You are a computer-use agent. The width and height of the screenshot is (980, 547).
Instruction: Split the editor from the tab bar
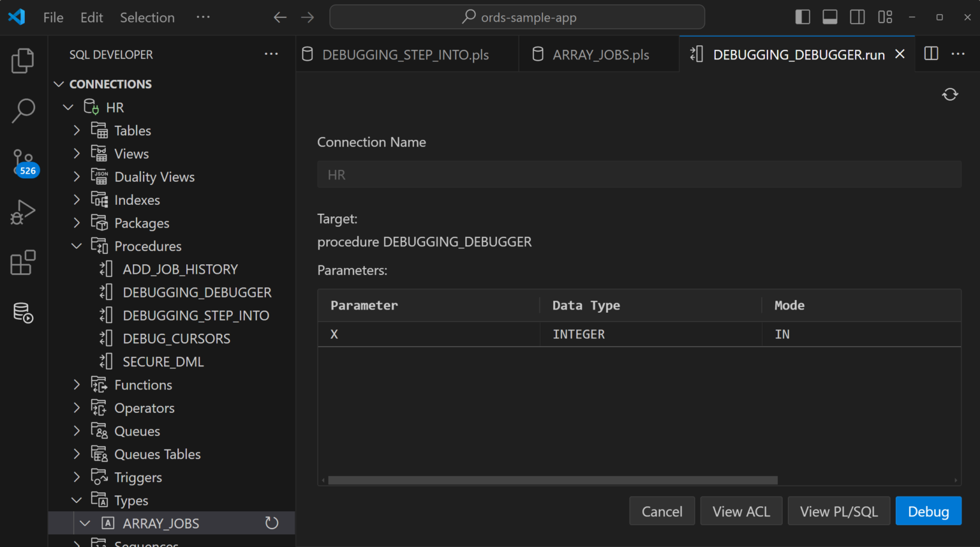point(931,54)
